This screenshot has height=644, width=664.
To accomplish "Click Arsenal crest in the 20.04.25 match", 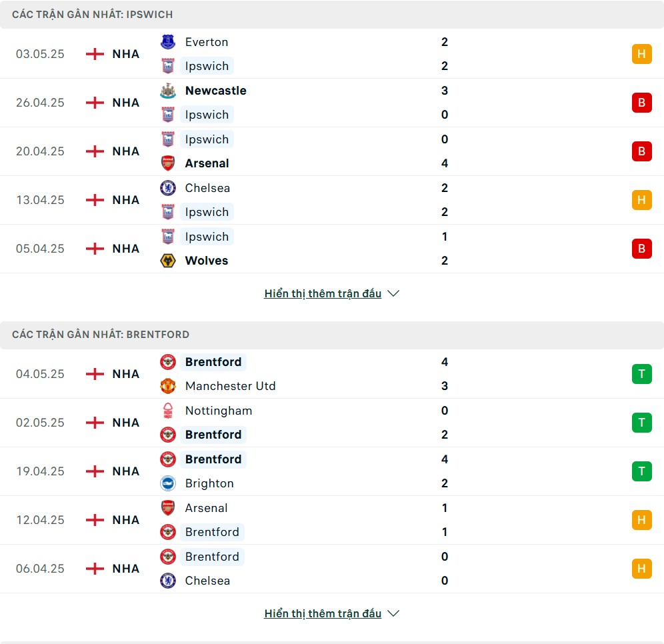I will (168, 163).
